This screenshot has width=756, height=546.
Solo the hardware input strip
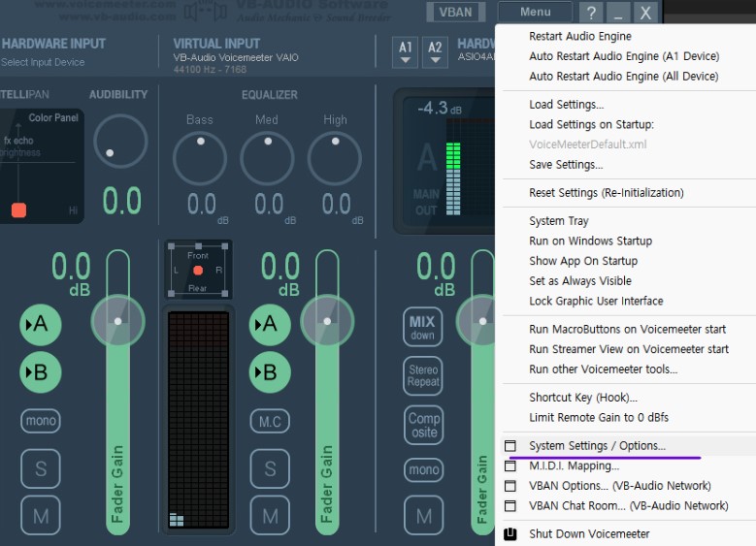[x=41, y=468]
